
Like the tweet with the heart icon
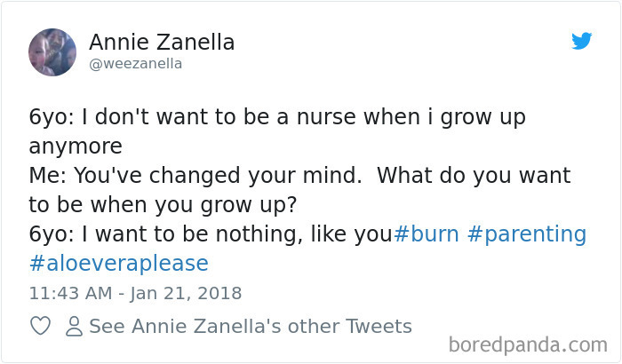click(41, 326)
